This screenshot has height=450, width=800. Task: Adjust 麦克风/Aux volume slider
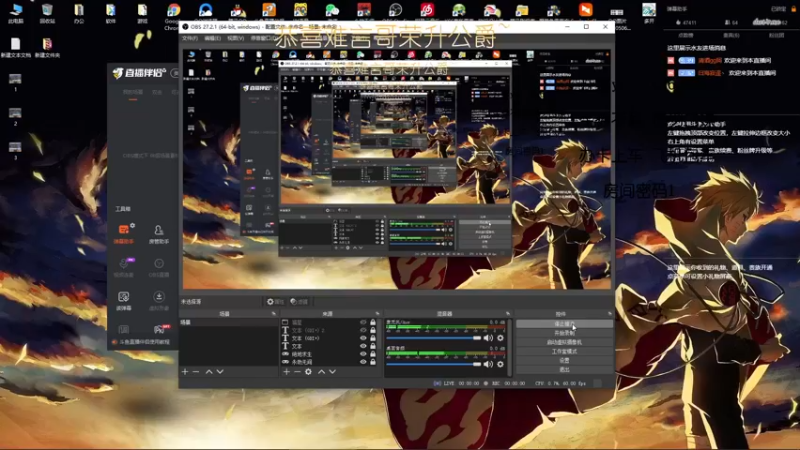[x=434, y=338]
